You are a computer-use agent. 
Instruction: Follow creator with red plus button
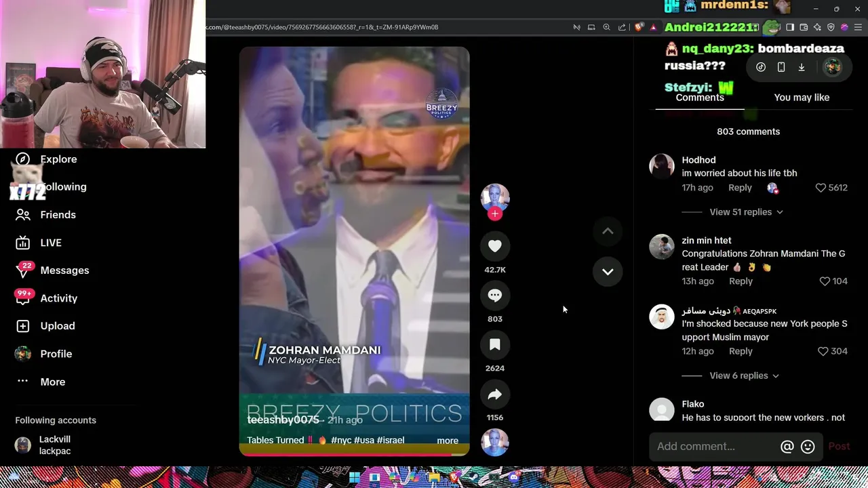click(495, 213)
